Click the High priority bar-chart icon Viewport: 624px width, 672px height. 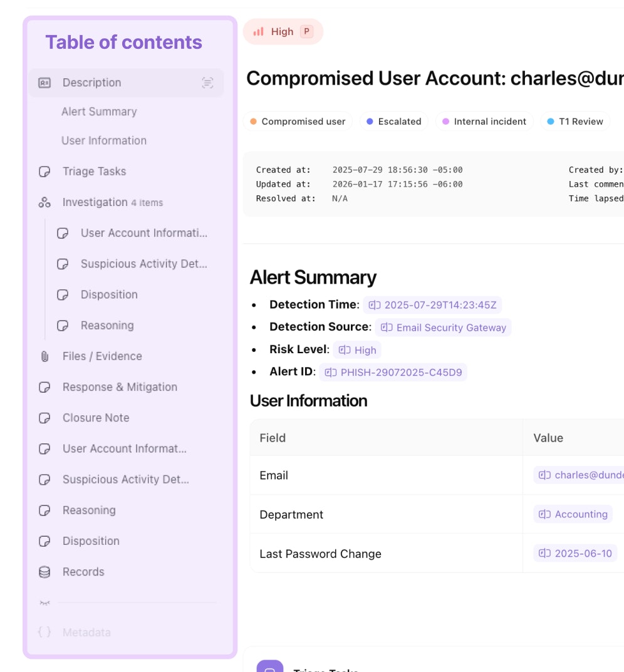point(258,32)
